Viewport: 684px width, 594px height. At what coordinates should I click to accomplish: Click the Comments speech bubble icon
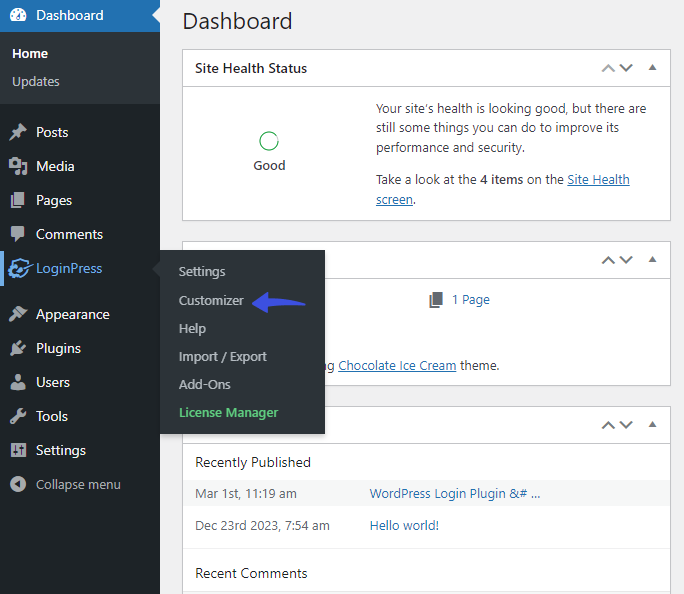coord(18,234)
